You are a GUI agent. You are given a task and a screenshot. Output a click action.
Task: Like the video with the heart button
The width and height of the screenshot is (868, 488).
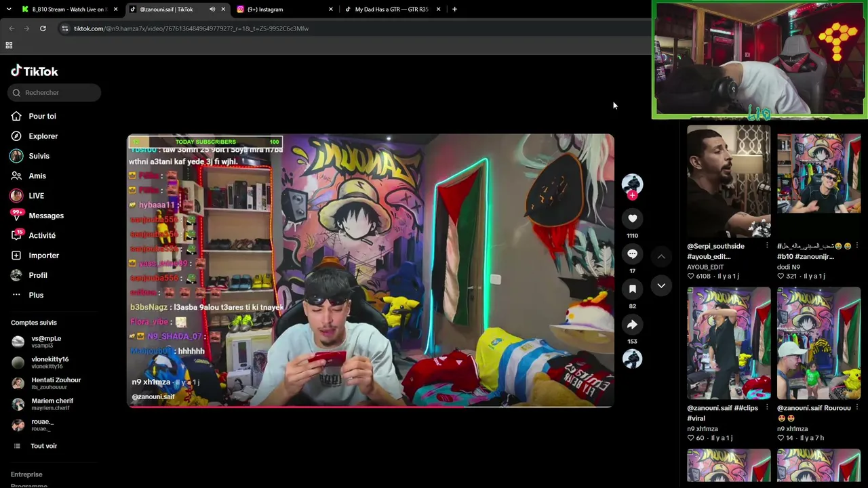(x=632, y=218)
